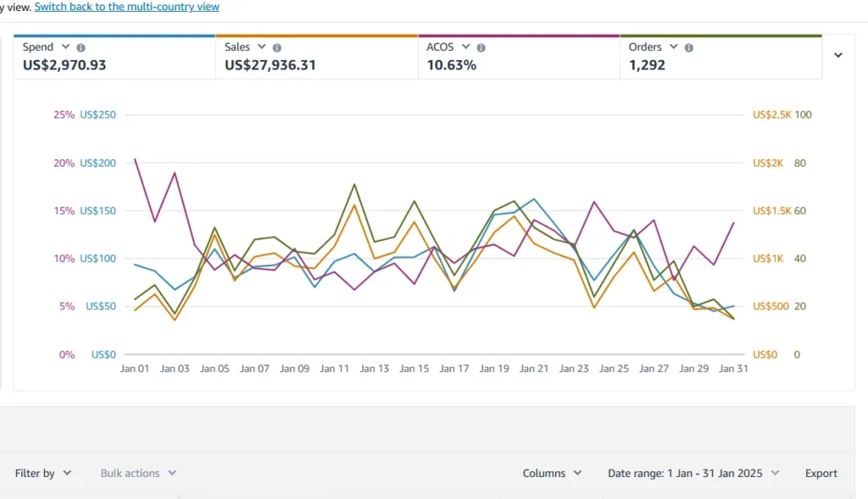Click the info icon beside ACOS
Image resolution: width=868 pixels, height=499 pixels.
[481, 48]
